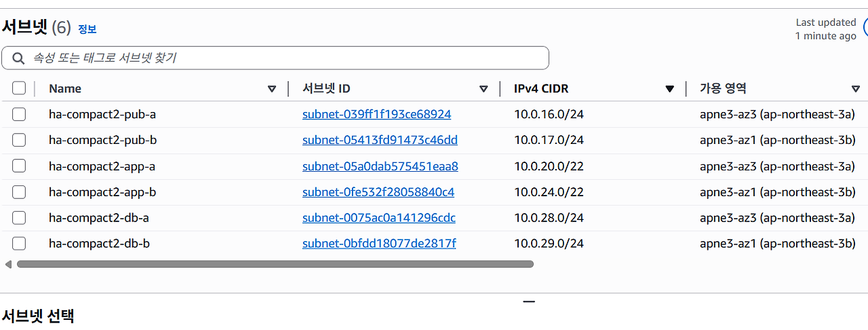Open subnet-05a0dab575451eaa8 details link
Image resolution: width=868 pixels, height=330 pixels.
(x=380, y=166)
